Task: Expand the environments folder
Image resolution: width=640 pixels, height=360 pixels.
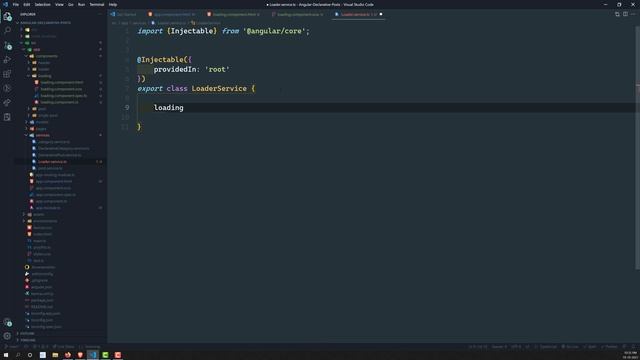Action: pyautogui.click(x=45, y=221)
